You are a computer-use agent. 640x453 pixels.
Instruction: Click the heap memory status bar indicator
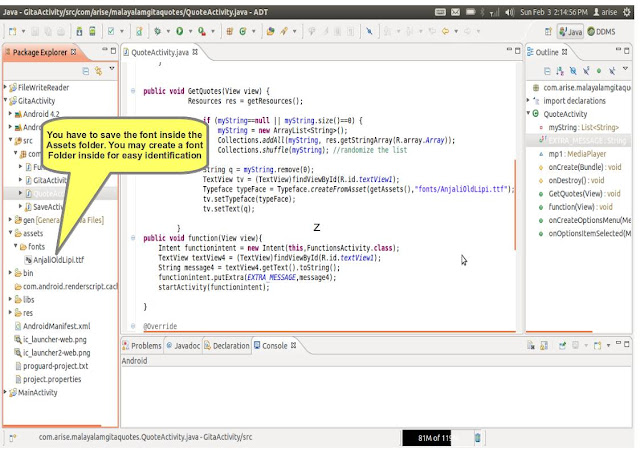(430, 438)
